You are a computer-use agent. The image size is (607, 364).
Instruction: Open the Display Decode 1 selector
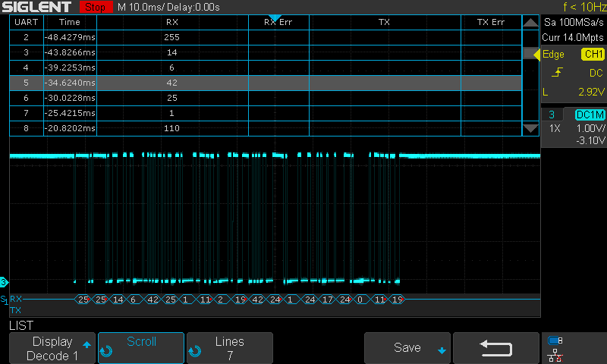[x=52, y=348]
